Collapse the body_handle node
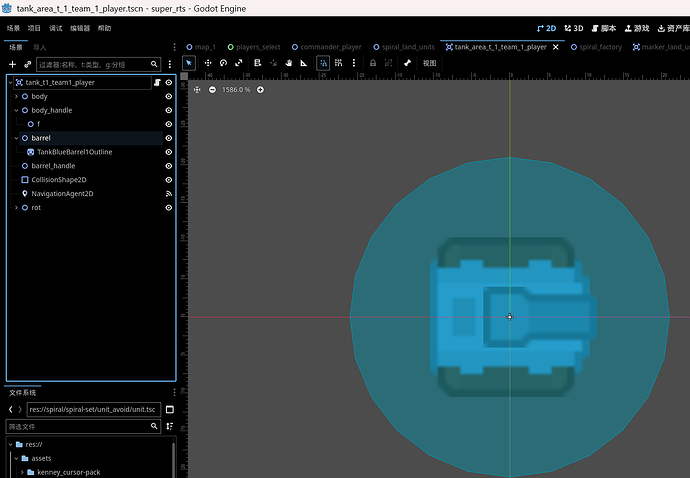 (x=16, y=110)
